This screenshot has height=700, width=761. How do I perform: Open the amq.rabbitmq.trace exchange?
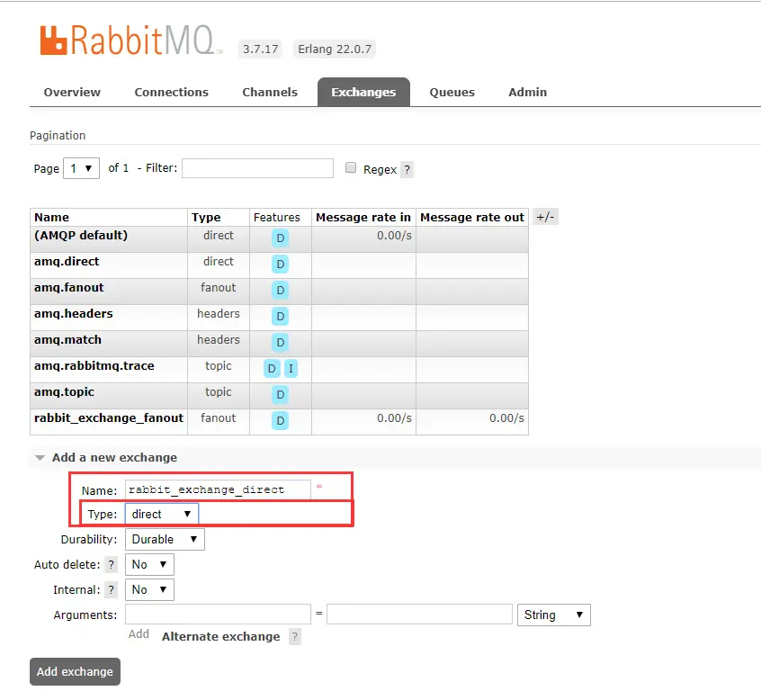[94, 366]
